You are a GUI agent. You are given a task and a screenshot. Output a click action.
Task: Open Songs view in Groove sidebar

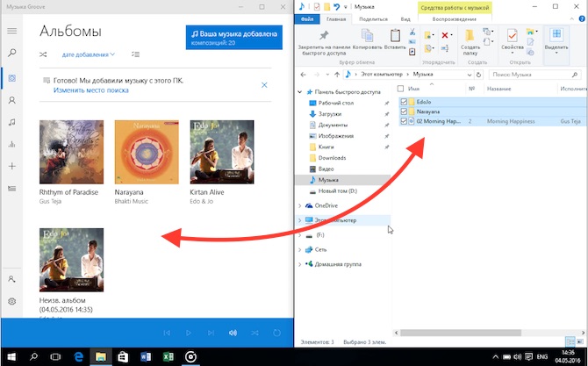click(12, 122)
